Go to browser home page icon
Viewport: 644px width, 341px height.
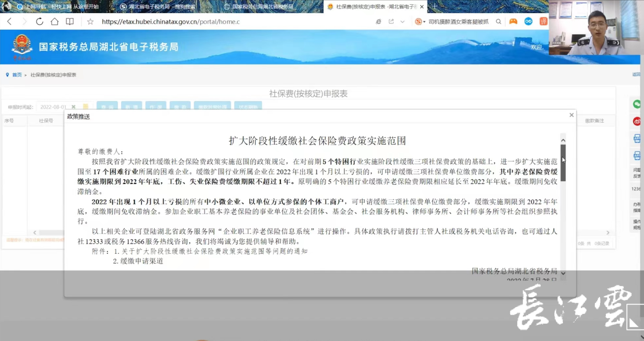coord(54,21)
